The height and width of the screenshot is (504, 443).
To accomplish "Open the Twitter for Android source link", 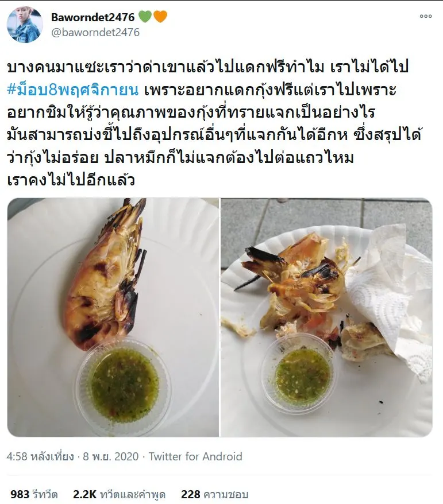I will point(195,456).
